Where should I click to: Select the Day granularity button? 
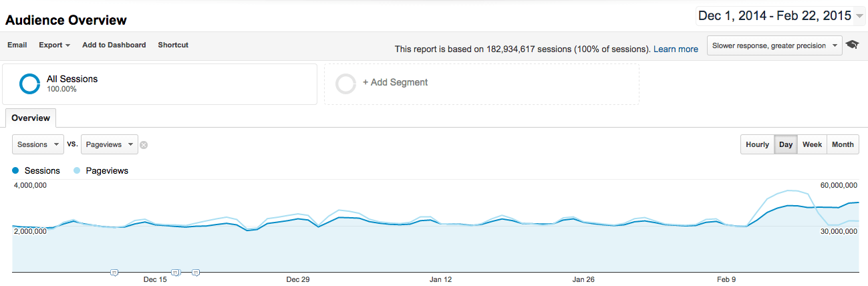pyautogui.click(x=786, y=144)
